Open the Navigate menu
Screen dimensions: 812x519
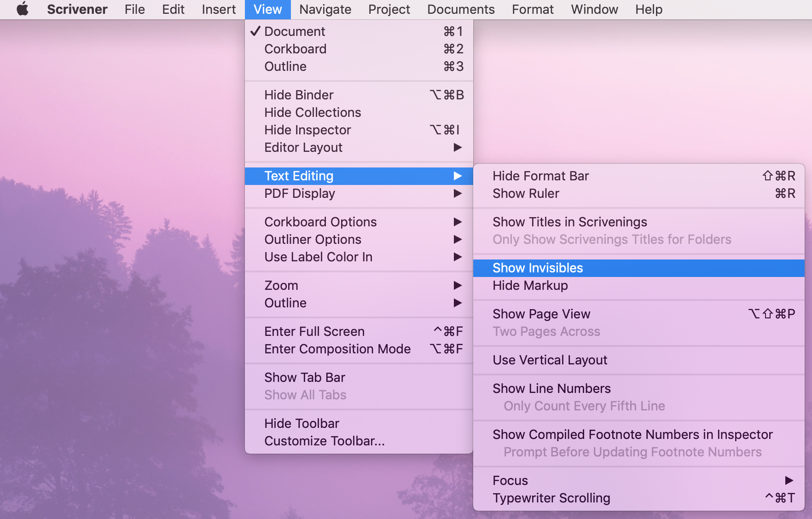[325, 9]
